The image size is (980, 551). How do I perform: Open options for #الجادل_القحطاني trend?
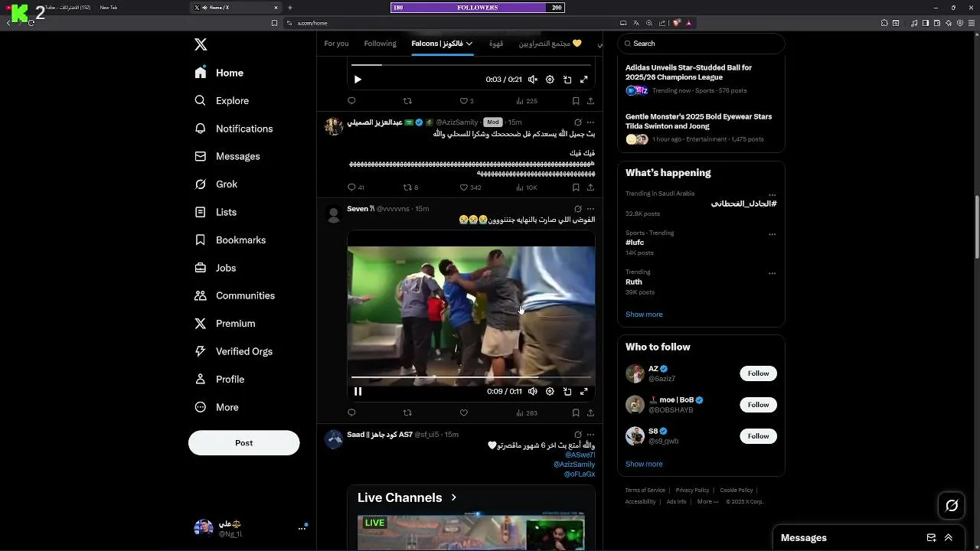pos(772,195)
